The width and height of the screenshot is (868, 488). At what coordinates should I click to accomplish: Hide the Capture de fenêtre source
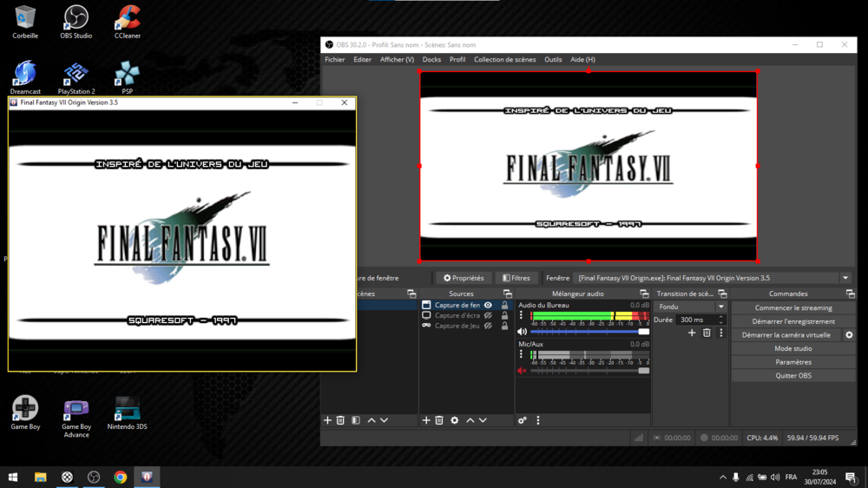[x=488, y=306]
